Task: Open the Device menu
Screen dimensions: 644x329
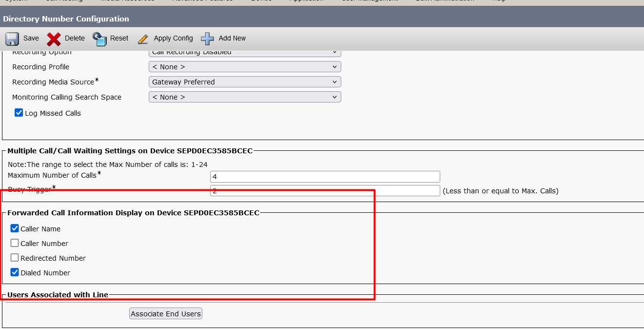Action: click(x=261, y=1)
